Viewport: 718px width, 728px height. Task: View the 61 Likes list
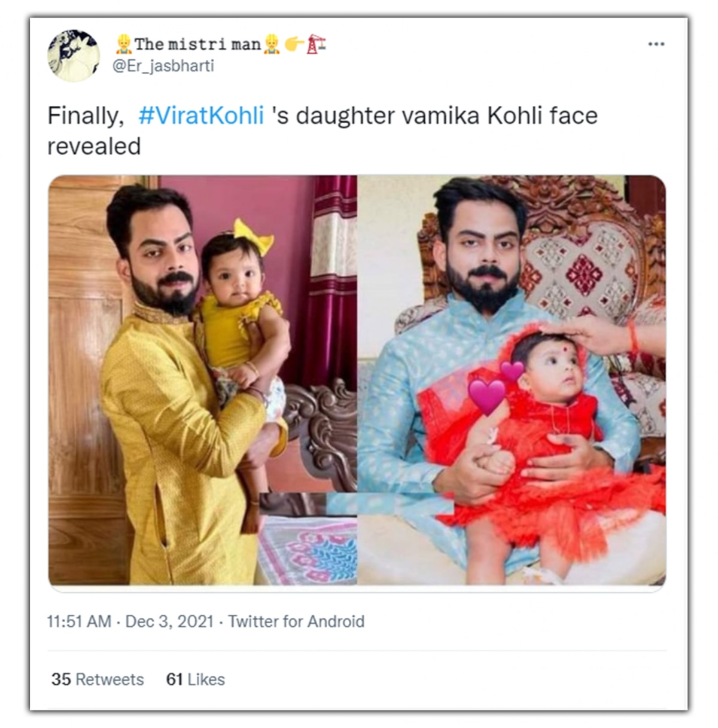pyautogui.click(x=196, y=680)
